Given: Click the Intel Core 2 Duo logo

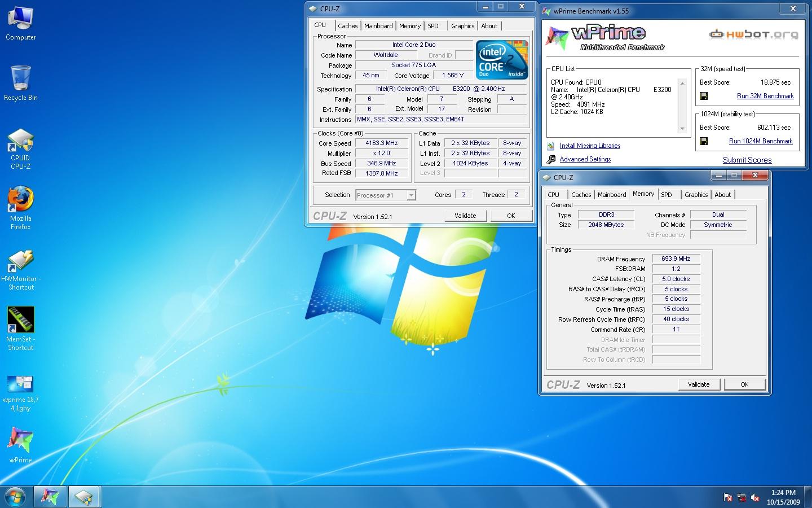Looking at the screenshot, I should click(501, 59).
